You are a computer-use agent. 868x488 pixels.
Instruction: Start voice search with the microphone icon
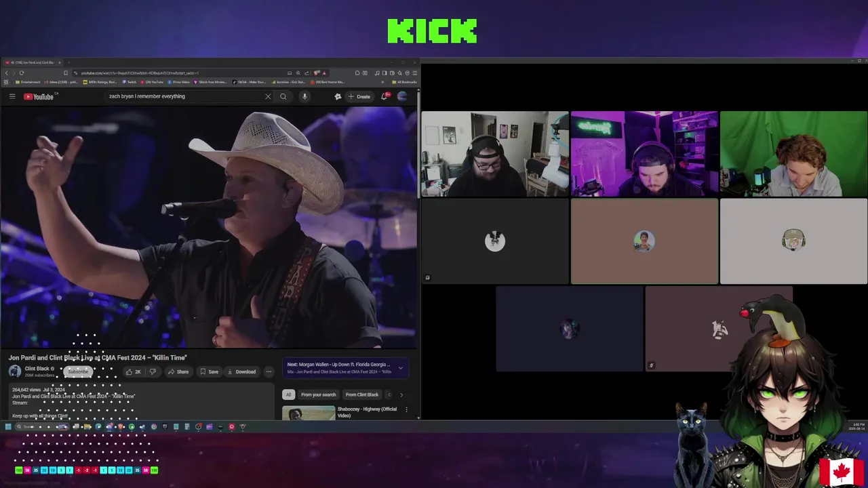pyautogui.click(x=304, y=96)
